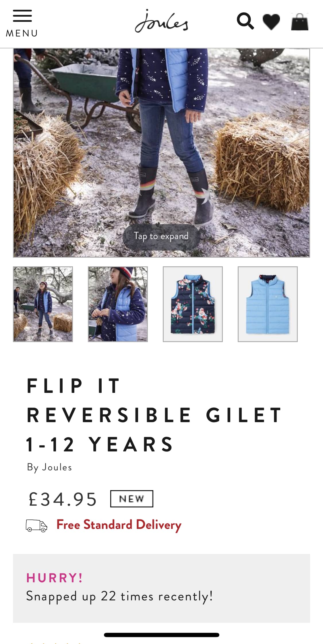Click the £34.95 price
The width and height of the screenshot is (323, 644).
coord(63,499)
